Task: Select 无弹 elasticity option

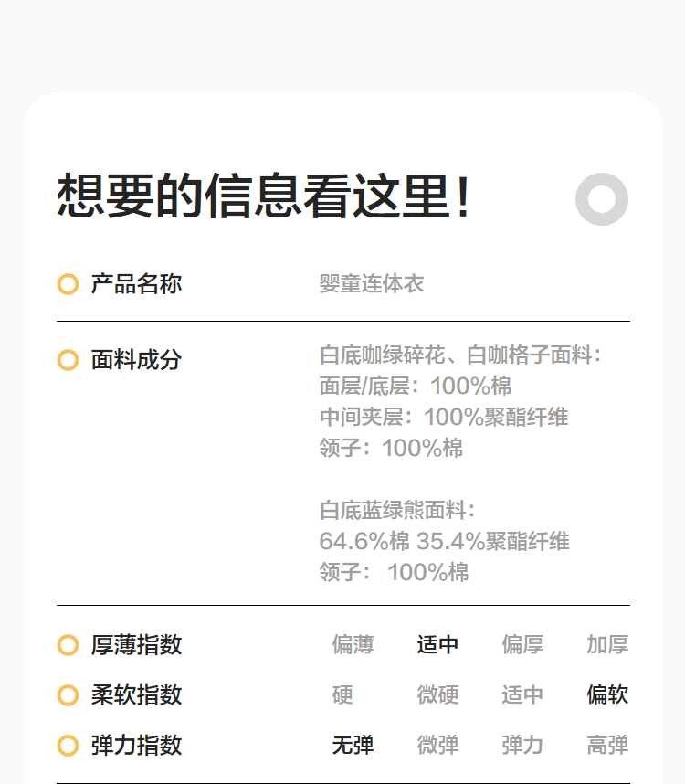Action: [353, 746]
